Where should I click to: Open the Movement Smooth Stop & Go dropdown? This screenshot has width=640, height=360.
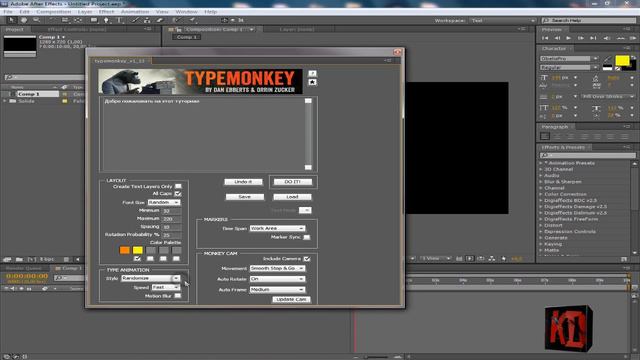[x=277, y=268]
